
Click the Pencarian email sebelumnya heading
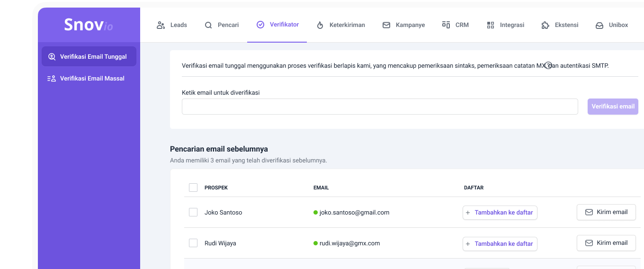pyautogui.click(x=219, y=149)
